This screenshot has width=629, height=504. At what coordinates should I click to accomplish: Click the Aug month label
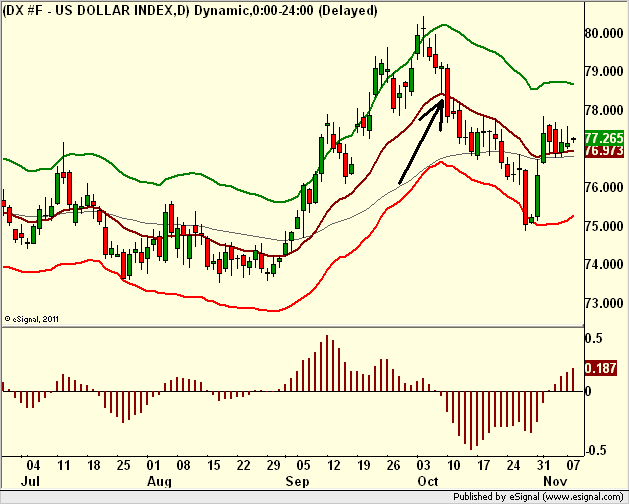[159, 481]
